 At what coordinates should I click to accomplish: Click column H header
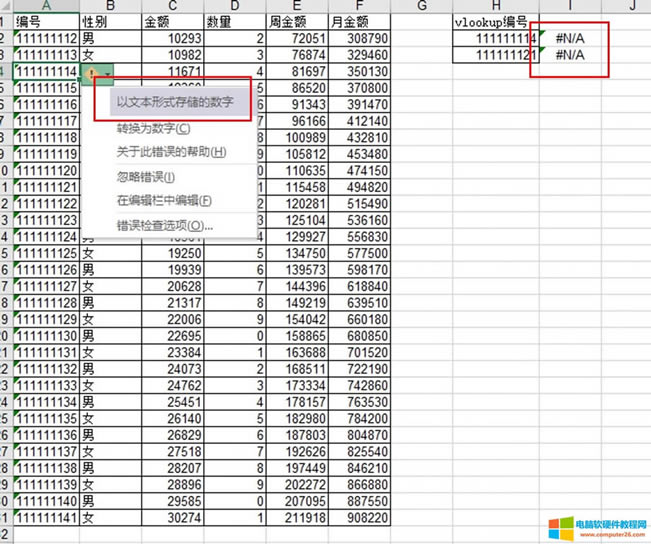pos(496,5)
